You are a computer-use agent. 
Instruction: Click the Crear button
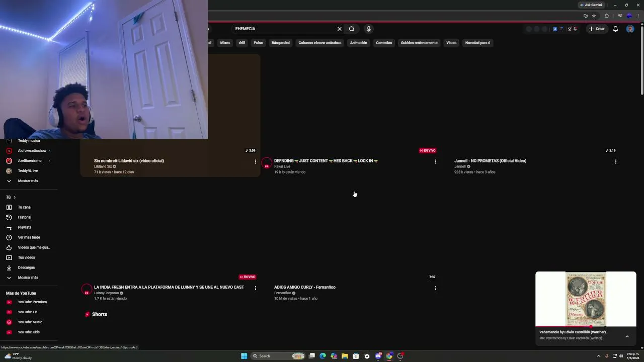pyautogui.click(x=597, y=29)
